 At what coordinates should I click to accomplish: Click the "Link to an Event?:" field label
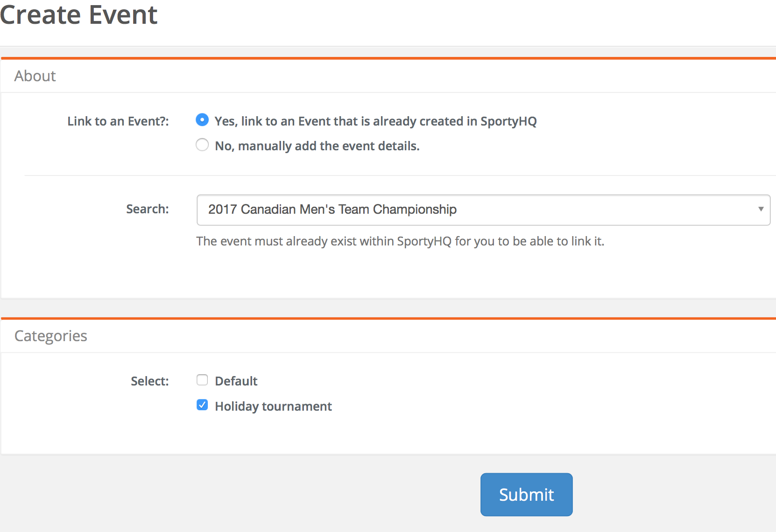click(118, 121)
